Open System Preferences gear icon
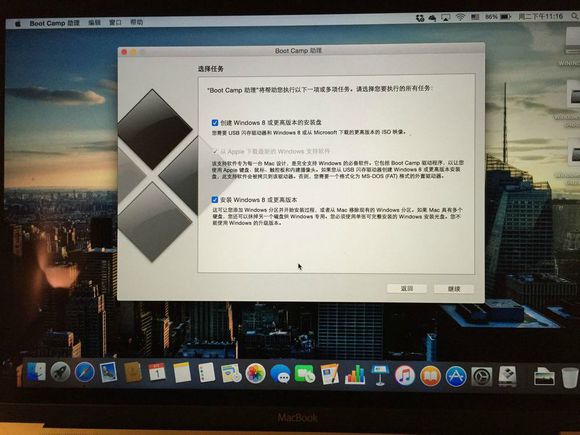580x435 pixels. coord(482,377)
